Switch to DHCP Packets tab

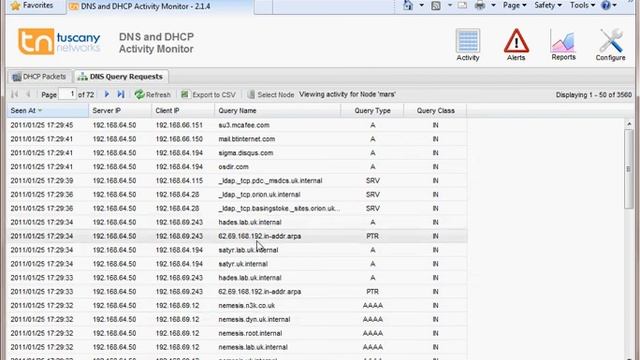[x=39, y=76]
